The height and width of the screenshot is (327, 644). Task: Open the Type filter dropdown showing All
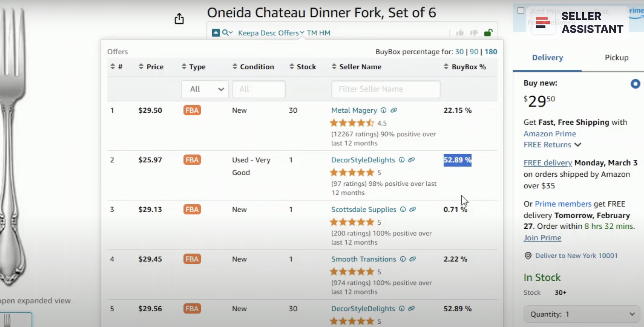pos(205,89)
